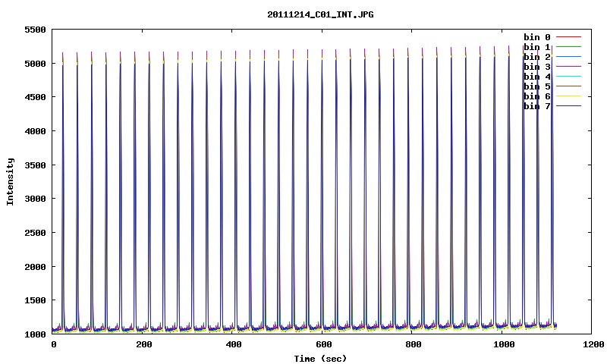
Task: Click the 'Intensity' y-axis label
Action: tap(10, 181)
